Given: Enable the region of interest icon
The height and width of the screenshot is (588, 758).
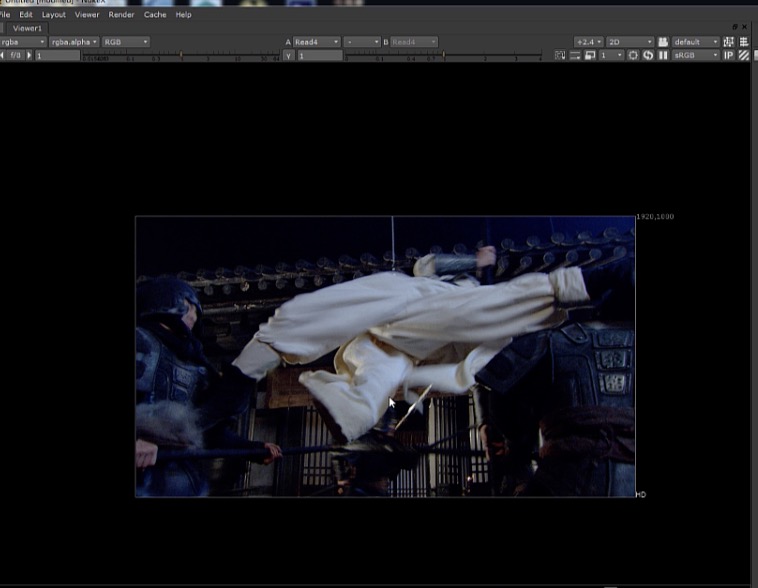Looking at the screenshot, I should coord(633,55).
